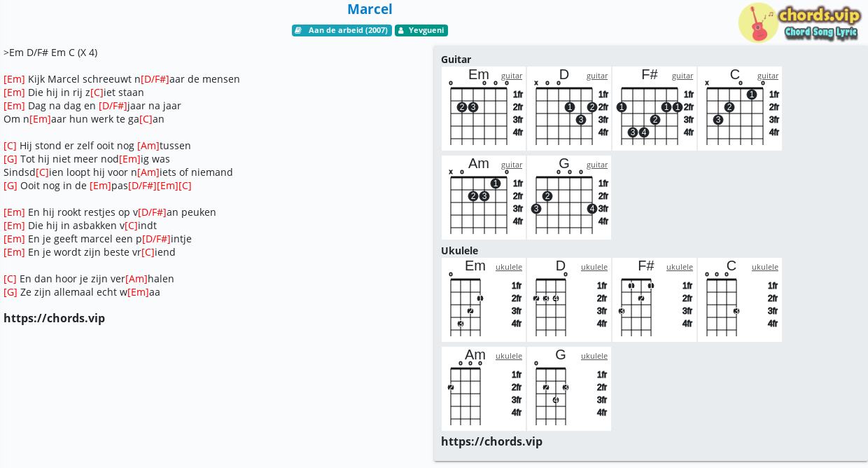This screenshot has width=868, height=468.
Task: Select the Em ukulele chord diagram
Action: [484, 300]
